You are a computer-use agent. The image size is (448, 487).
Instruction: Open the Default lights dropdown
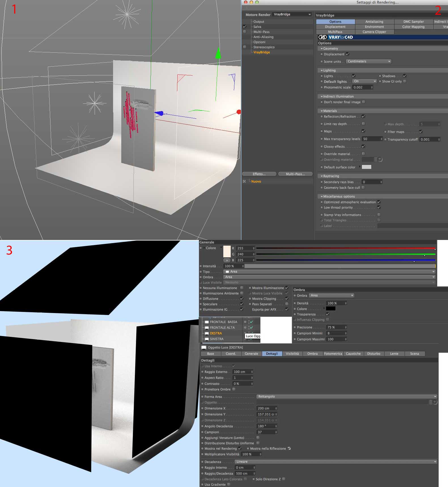tap(365, 81)
